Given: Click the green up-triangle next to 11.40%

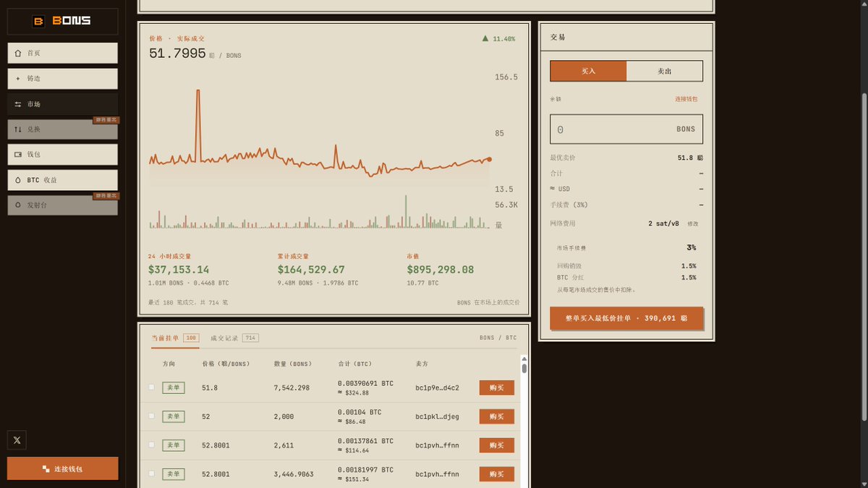Looking at the screenshot, I should click(485, 38).
